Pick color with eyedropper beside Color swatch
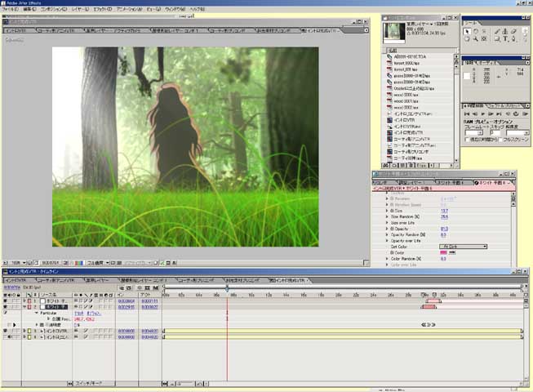 [x=452, y=252]
